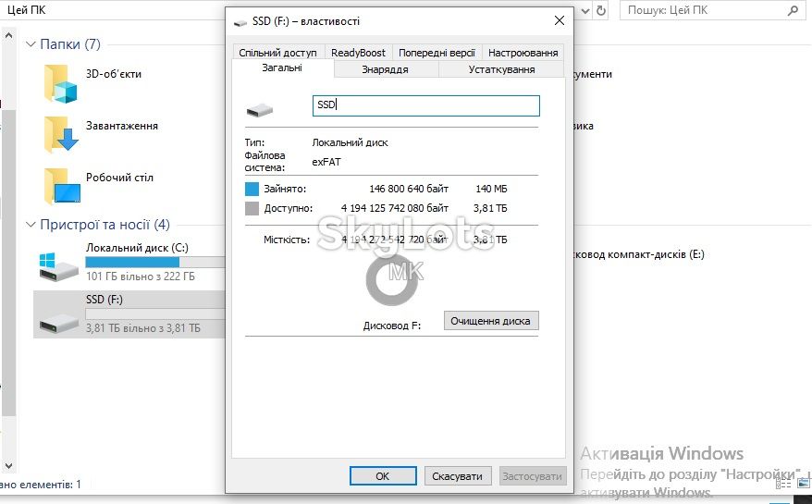812x504 pixels.
Task: Click the blue Зайнято color square
Action: [x=252, y=189]
